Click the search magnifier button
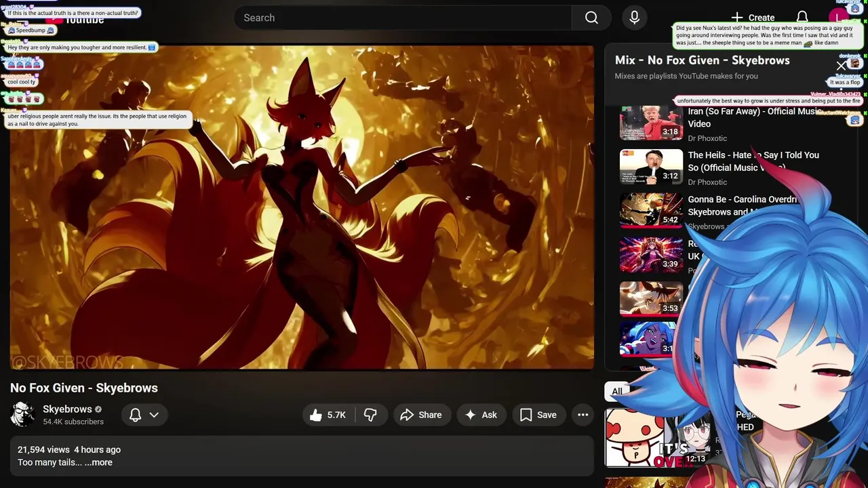The image size is (868, 488). tap(591, 18)
